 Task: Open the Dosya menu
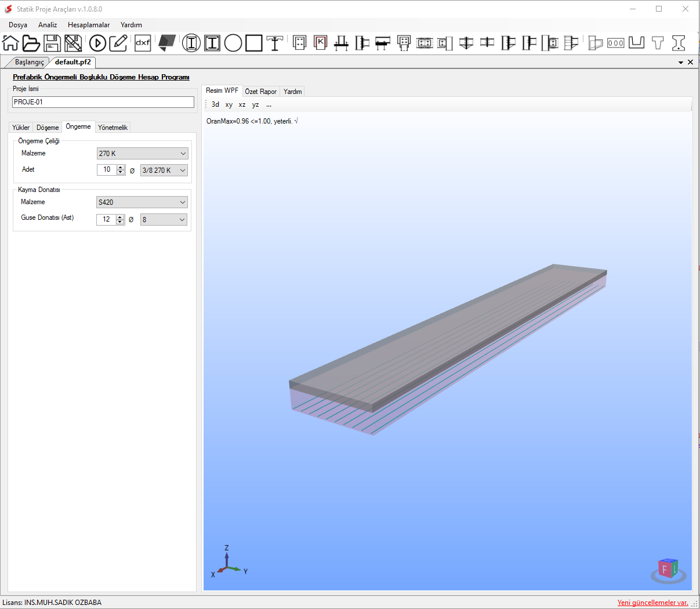(18, 25)
